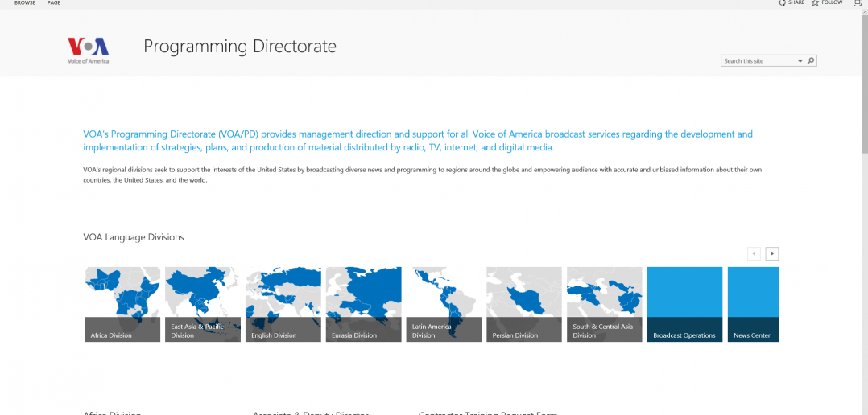Open the Latin America Division tile
The width and height of the screenshot is (868, 415).
coord(444,305)
